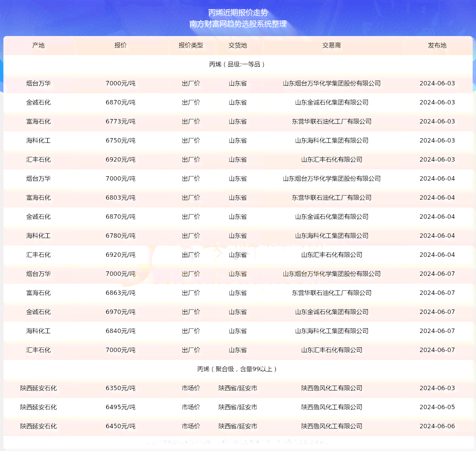Select the 6780元/吨 price cell
This screenshot has width=476, height=451.
pyautogui.click(x=120, y=236)
